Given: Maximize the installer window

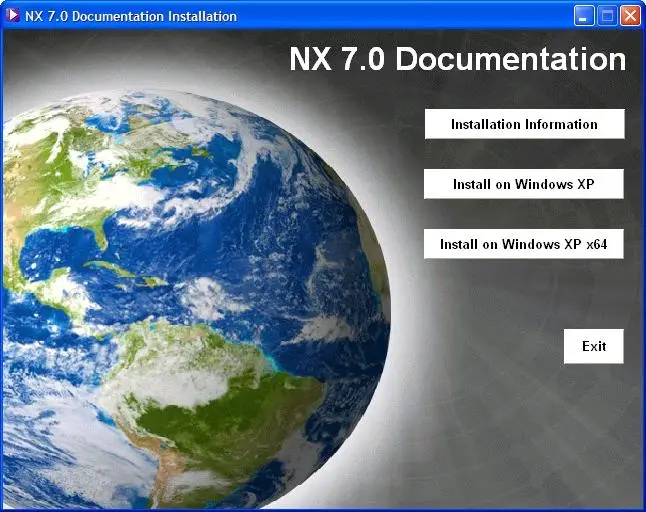Looking at the screenshot, I should pyautogui.click(x=607, y=16).
